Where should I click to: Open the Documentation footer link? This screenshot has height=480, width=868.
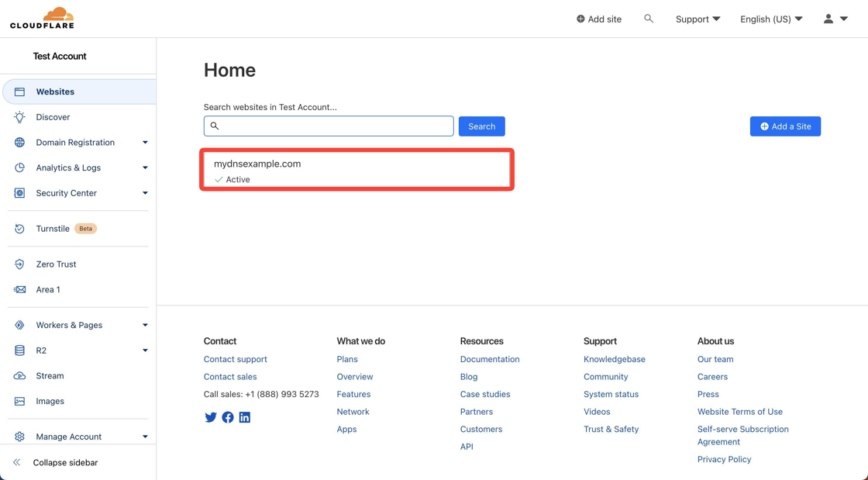pos(490,359)
